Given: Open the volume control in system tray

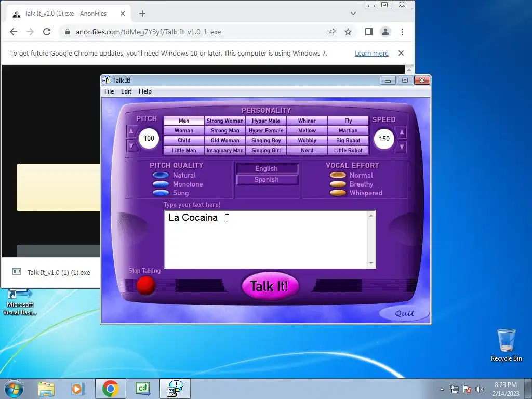Looking at the screenshot, I should pos(480,389).
